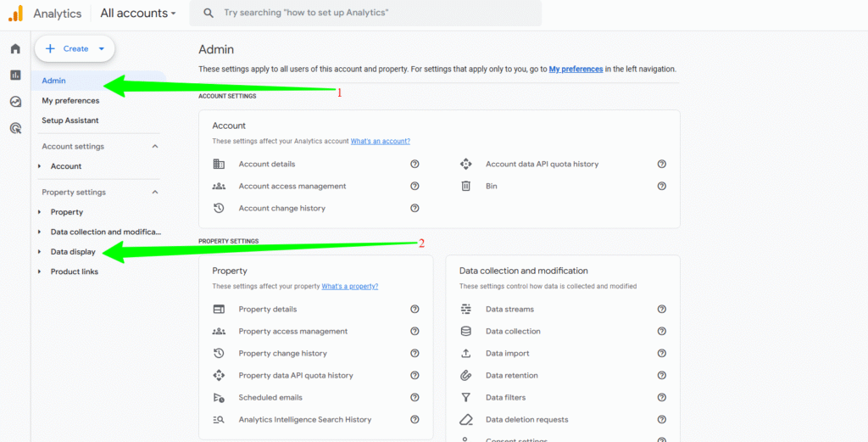Open help for Data filters
Viewport: 868px width, 442px height.
(x=661, y=398)
